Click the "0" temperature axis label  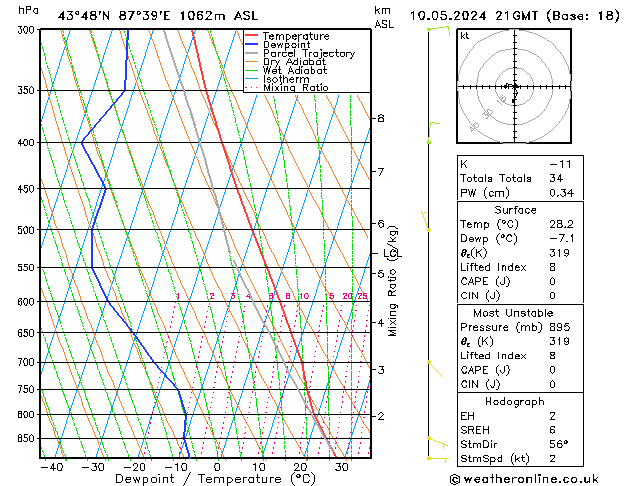pos(217,467)
